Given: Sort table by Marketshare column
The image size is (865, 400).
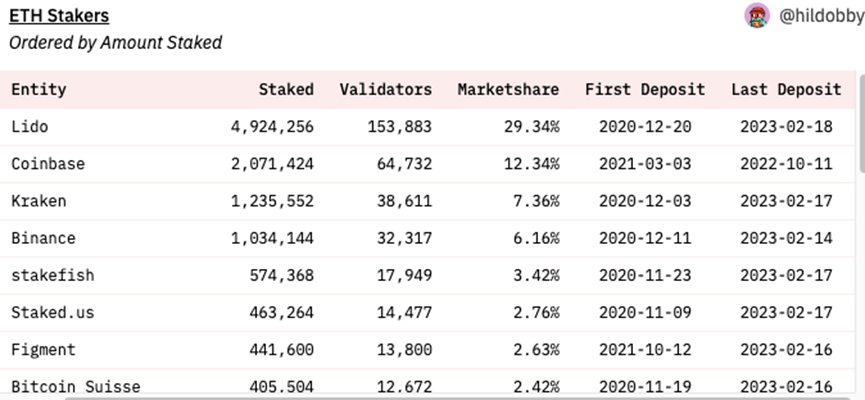Looking at the screenshot, I should (508, 89).
